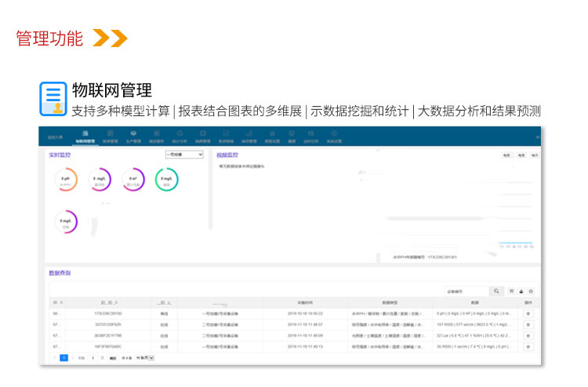This screenshot has width=588, height=387.
Task: Click the 实时监控 section heading
Action: [60, 155]
